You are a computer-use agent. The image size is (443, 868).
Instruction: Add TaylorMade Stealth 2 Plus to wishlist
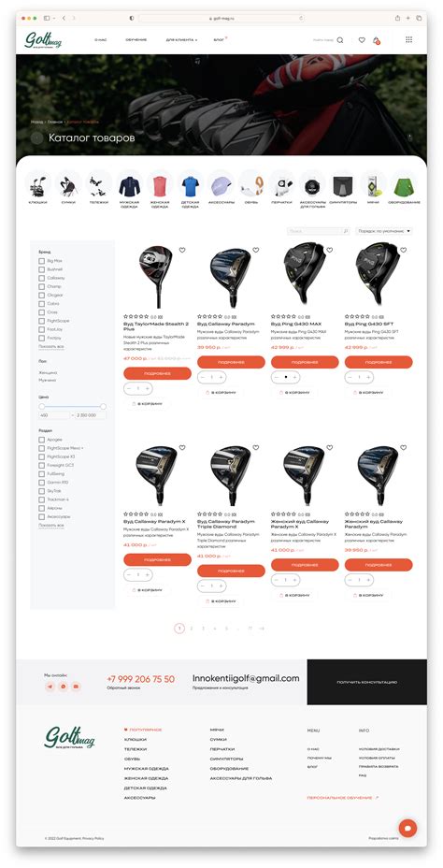tap(182, 251)
